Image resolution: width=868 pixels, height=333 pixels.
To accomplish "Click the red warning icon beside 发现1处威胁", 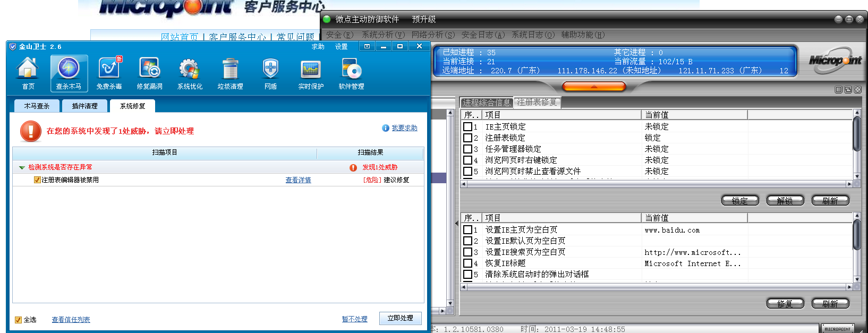I will click(x=353, y=168).
